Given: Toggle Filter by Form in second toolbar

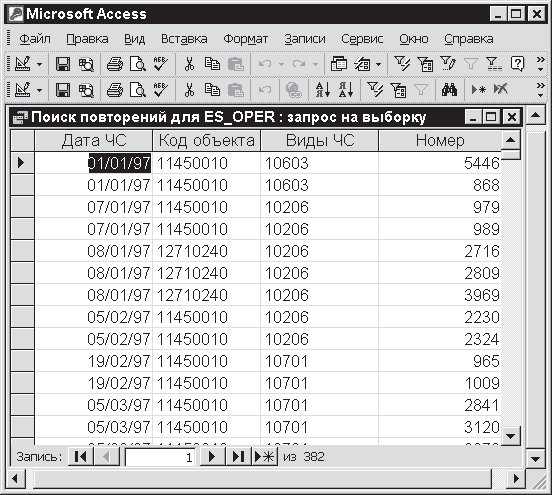Looking at the screenshot, I should pos(398,90).
